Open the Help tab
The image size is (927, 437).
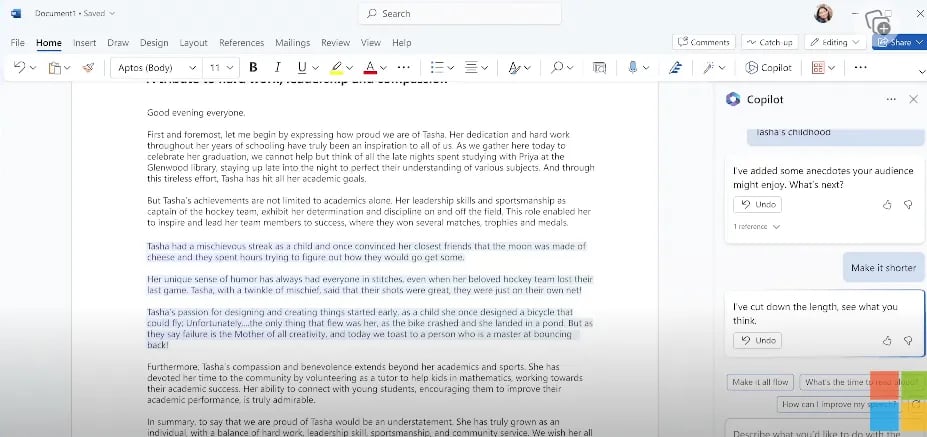click(401, 43)
